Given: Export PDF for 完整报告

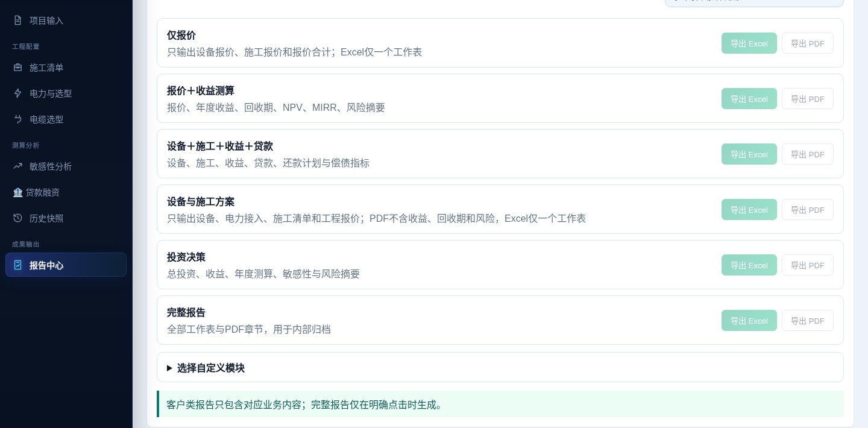Looking at the screenshot, I should 808,321.
